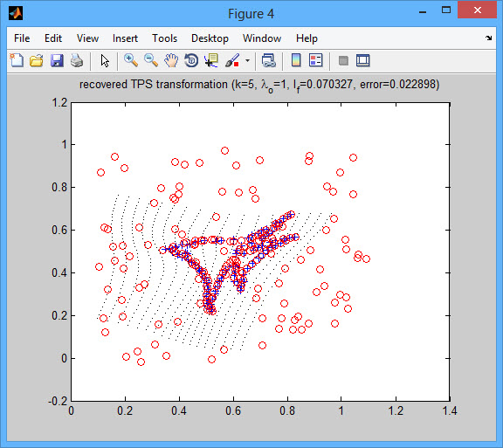Hide plot tools with the gray square icon
The image size is (503, 448).
point(343,60)
